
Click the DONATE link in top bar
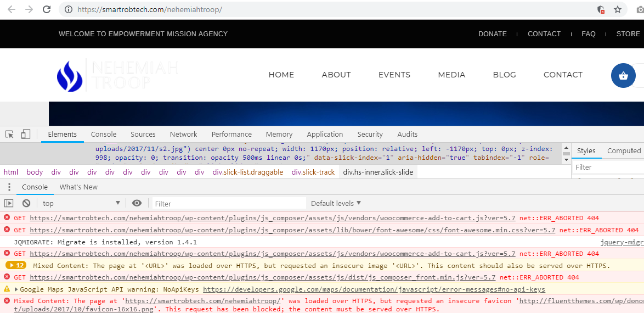click(492, 34)
